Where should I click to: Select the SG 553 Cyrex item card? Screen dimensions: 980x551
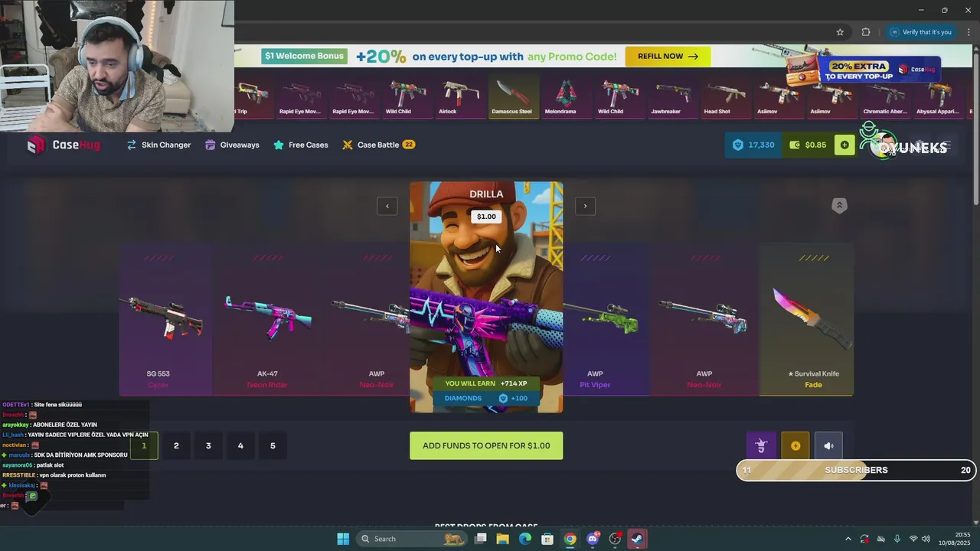click(158, 320)
